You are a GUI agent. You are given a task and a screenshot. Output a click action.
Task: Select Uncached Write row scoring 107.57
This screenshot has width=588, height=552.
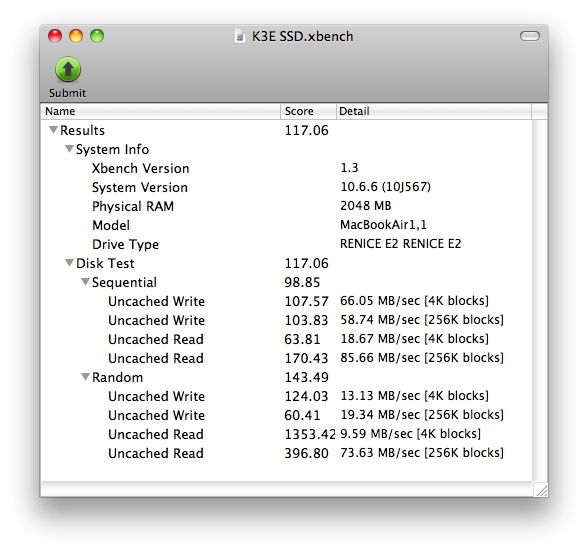(286, 301)
